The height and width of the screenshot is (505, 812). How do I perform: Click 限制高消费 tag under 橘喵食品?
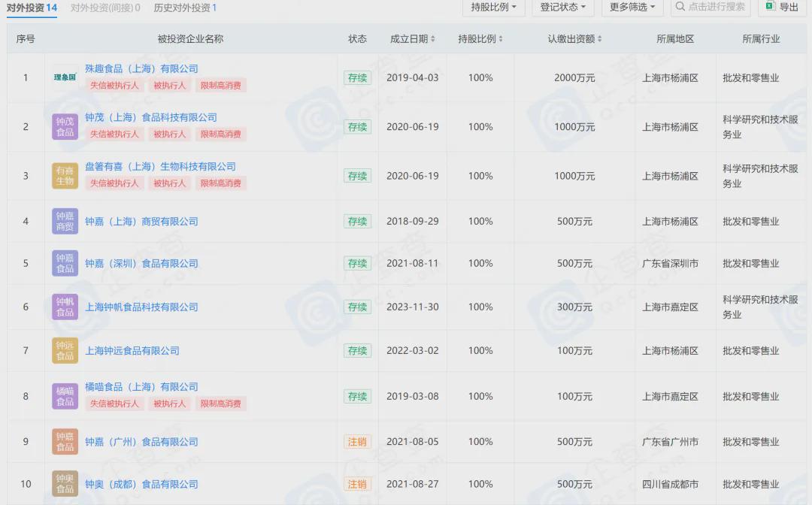coord(220,404)
